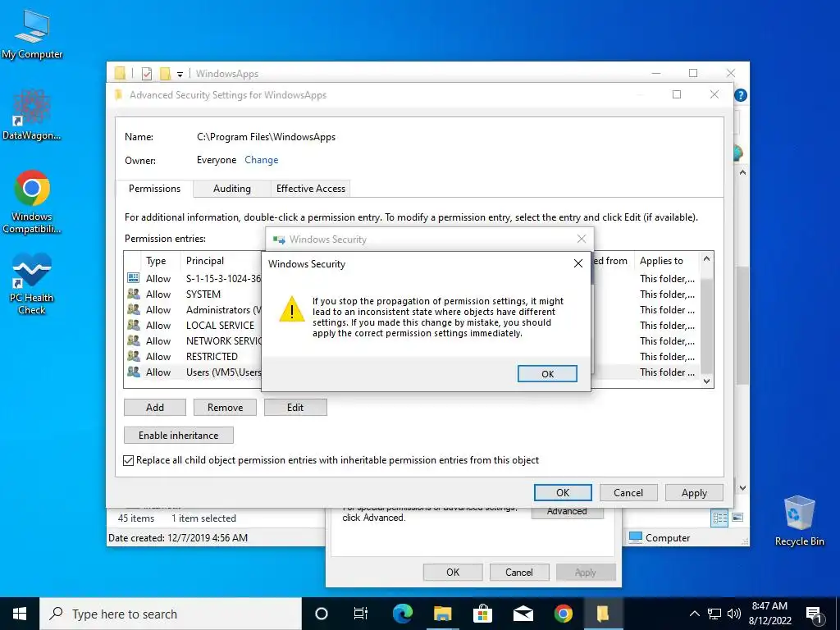
Task: Click the taskbar clock showing 8:47 AM
Action: click(769, 614)
